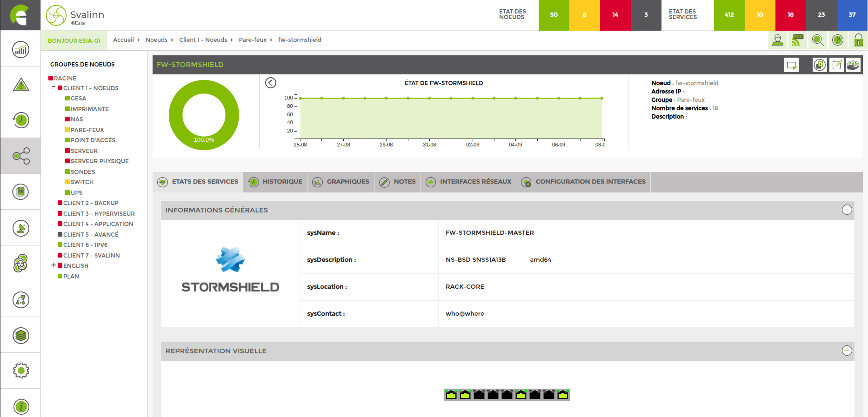This screenshot has width=868, height=417.
Task: Collapse the Client 1 - Noeuds tree group
Action: tap(53, 87)
